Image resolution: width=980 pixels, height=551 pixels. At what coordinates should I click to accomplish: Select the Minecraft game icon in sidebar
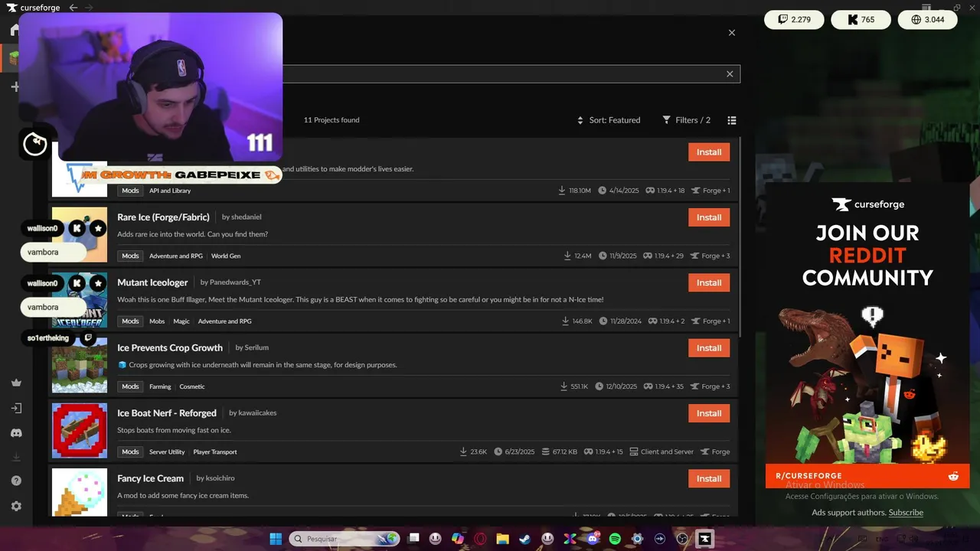pyautogui.click(x=14, y=57)
